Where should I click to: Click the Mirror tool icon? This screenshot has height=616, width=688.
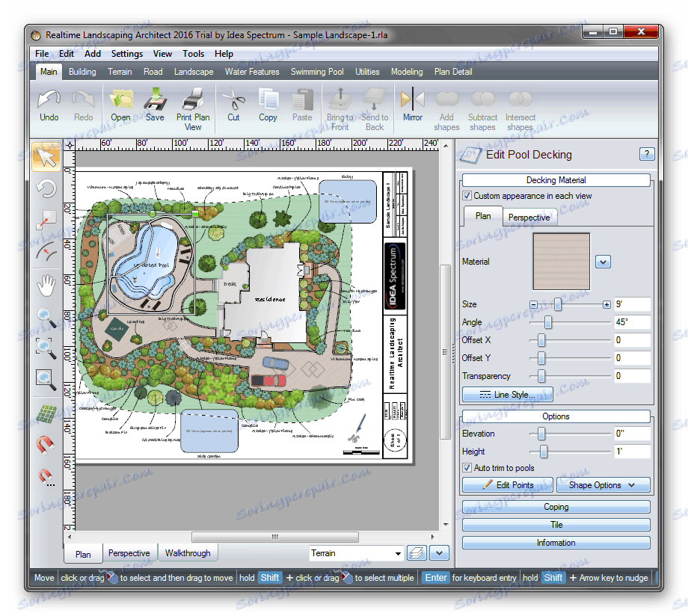pyautogui.click(x=412, y=99)
